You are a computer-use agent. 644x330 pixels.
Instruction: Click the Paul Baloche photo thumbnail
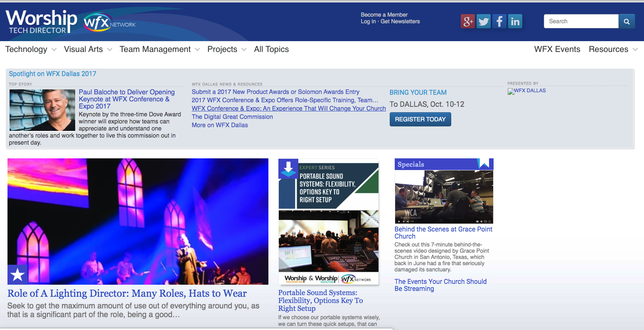tap(42, 110)
